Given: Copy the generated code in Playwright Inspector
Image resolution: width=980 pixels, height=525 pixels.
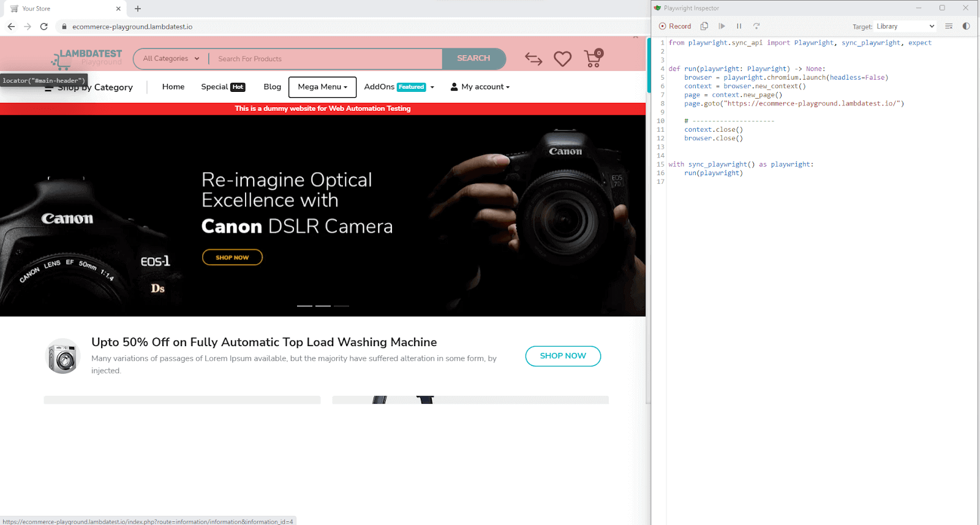Looking at the screenshot, I should pos(704,26).
